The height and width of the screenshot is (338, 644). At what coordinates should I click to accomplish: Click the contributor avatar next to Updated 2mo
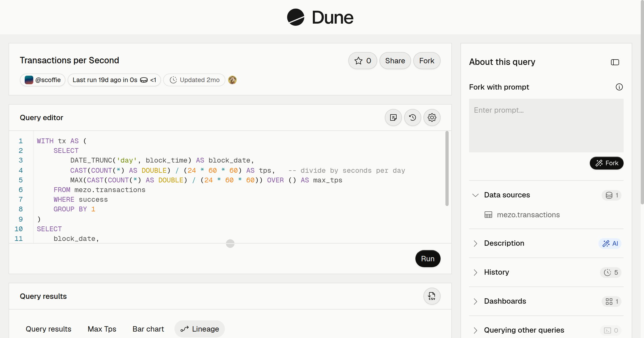[x=232, y=80]
